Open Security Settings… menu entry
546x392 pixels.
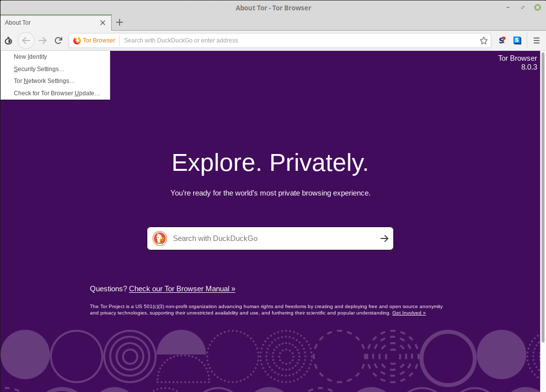(55, 69)
